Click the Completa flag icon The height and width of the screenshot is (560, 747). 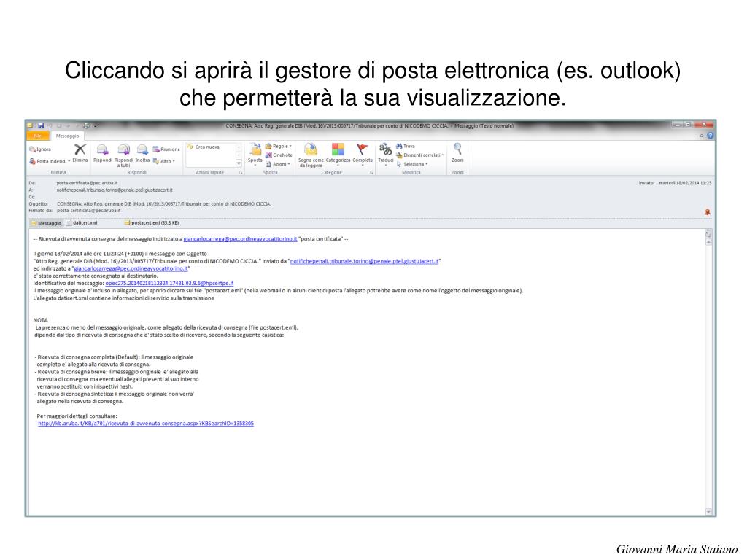(x=363, y=154)
